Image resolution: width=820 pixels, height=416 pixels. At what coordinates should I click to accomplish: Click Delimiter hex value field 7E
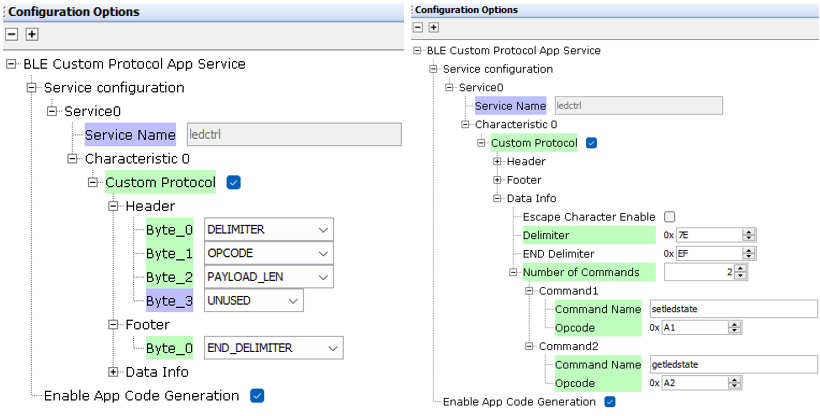(710, 235)
